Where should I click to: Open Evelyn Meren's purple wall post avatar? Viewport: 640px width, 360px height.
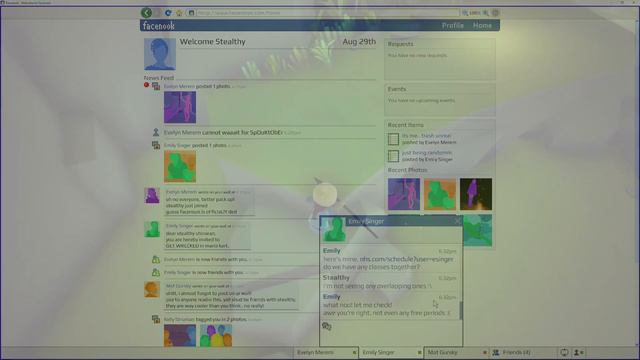[x=152, y=196]
